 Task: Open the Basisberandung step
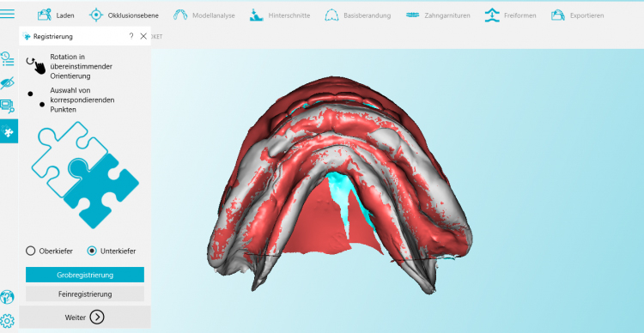(x=357, y=15)
